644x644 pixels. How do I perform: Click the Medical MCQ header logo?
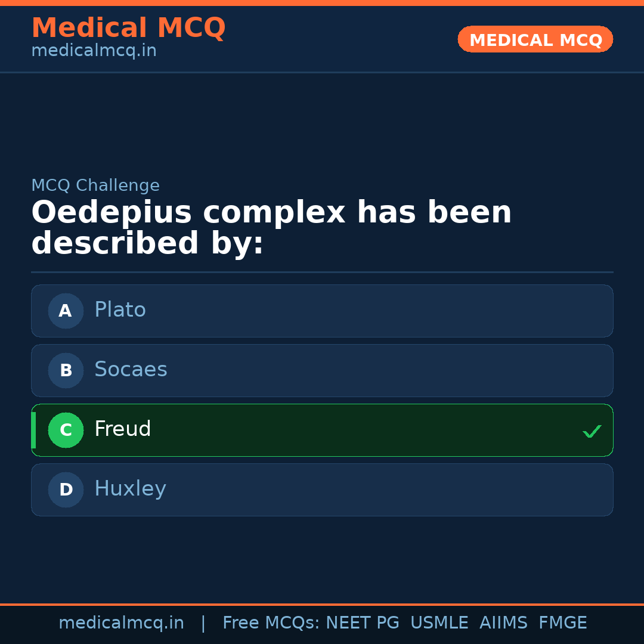pyautogui.click(x=128, y=28)
